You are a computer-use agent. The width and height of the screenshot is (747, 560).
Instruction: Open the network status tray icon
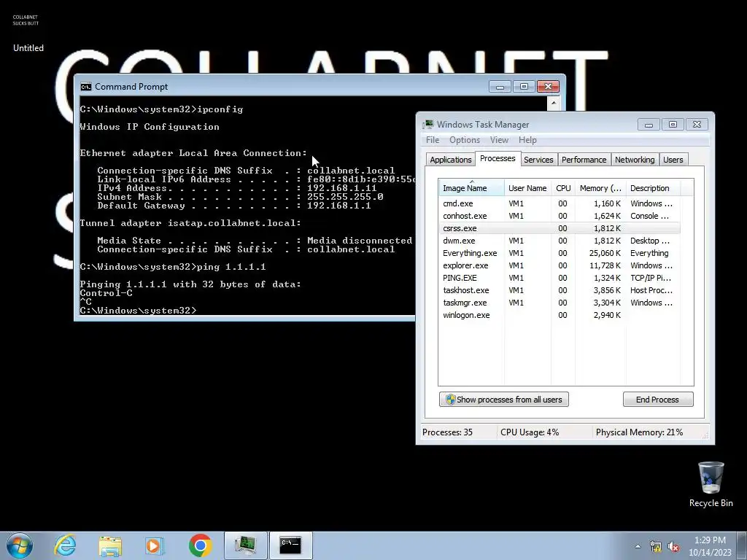(x=656, y=546)
